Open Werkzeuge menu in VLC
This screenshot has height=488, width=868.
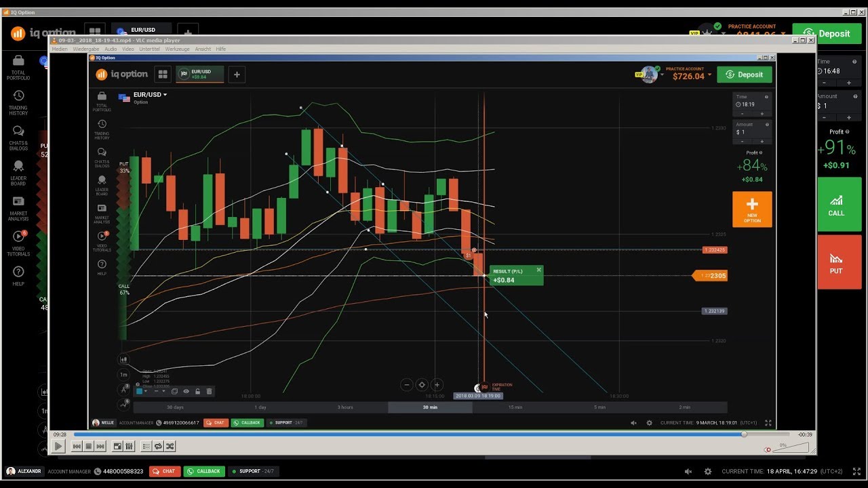[x=178, y=49]
